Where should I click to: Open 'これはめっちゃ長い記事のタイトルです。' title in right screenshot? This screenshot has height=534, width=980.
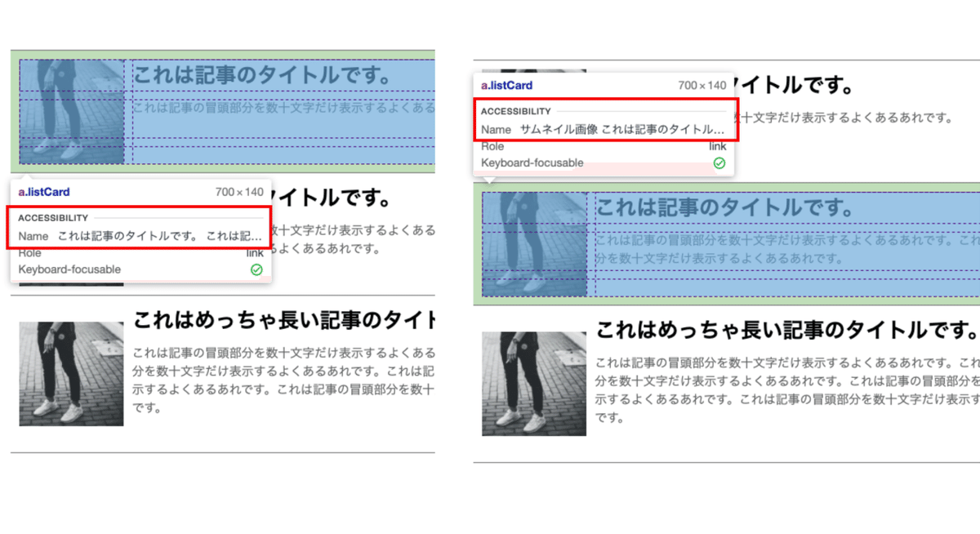[787, 331]
